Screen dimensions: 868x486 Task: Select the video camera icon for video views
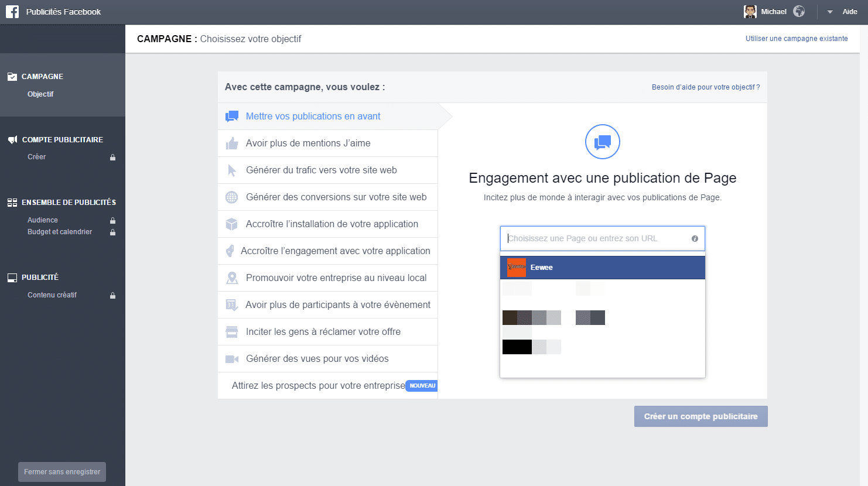(x=231, y=358)
